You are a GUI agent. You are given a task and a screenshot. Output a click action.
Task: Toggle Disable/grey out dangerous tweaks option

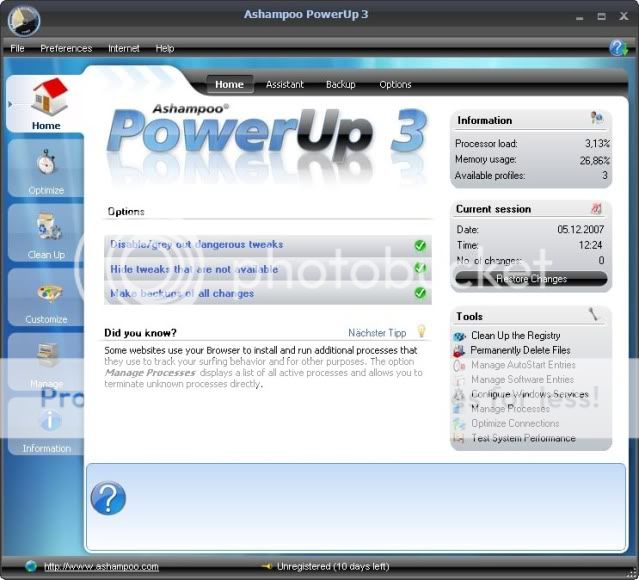(420, 245)
